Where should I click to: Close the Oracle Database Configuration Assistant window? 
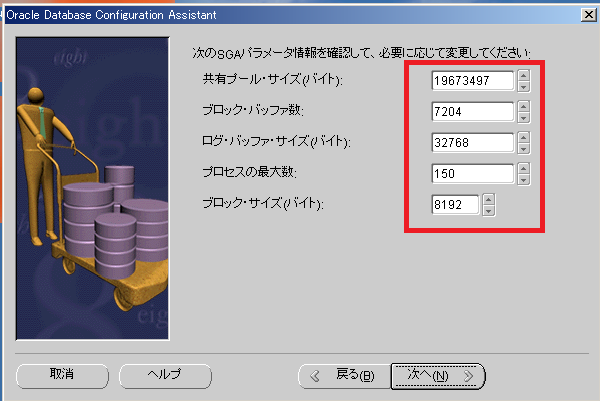click(589, 15)
